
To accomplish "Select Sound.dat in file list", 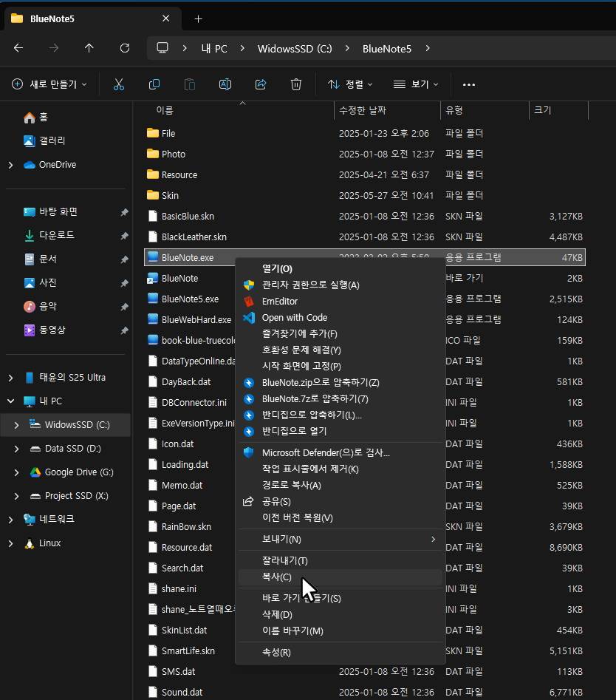I will pyautogui.click(x=365, y=692).
